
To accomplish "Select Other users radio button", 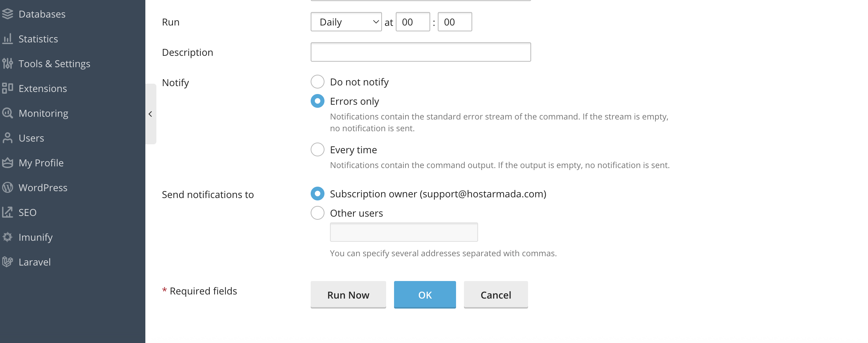I will (x=318, y=213).
